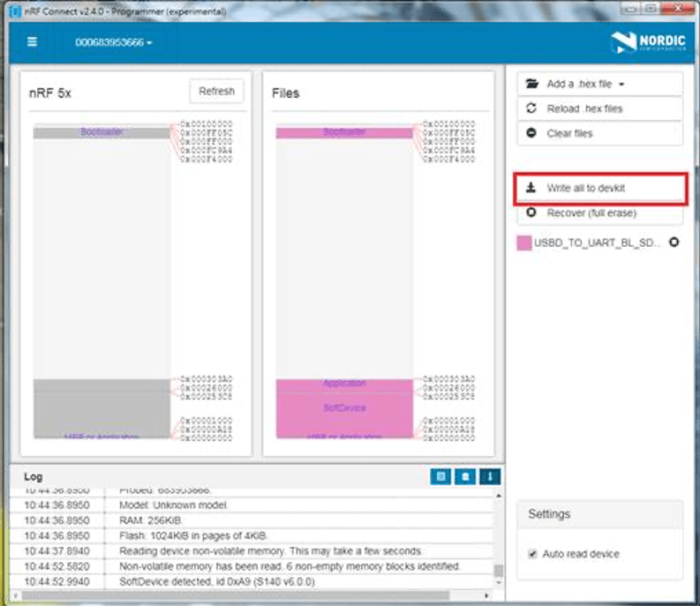Click the Bootloader region in nRF 5x memory map

(x=102, y=132)
